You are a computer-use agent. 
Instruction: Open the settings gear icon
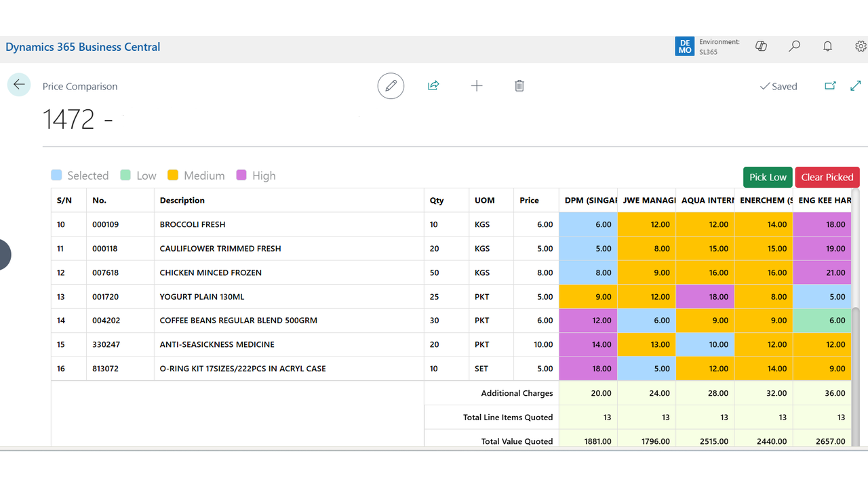(861, 46)
